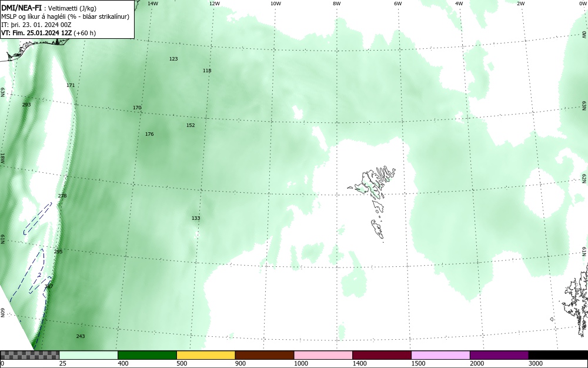Click the value 123 on the map
The width and height of the screenshot is (588, 368).
point(173,59)
